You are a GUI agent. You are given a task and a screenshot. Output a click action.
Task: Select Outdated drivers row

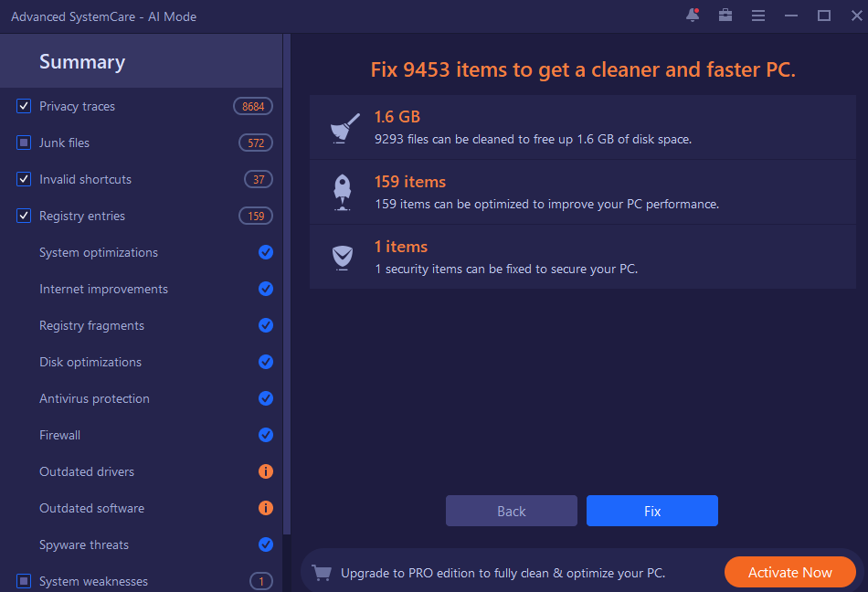141,471
